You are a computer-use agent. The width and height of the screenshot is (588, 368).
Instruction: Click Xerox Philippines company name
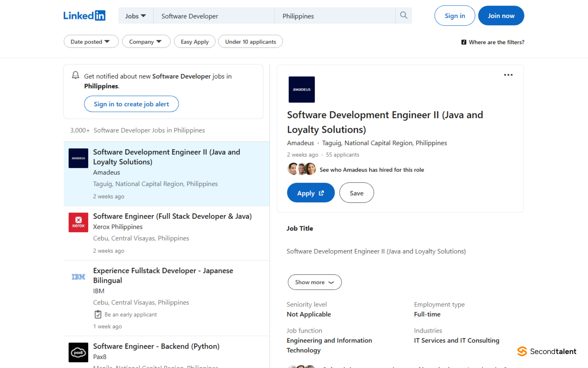(118, 227)
